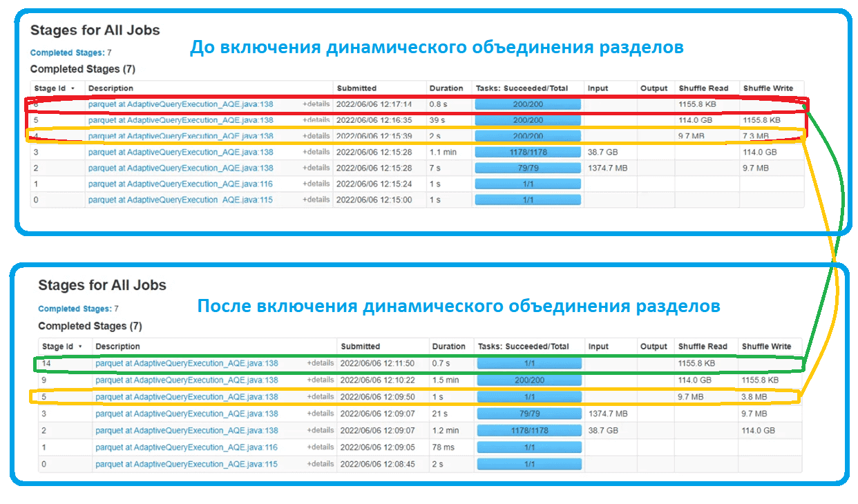Expand +details for stage 5 in bottom table
Viewport: 858px width, 504px height.
coord(321,397)
